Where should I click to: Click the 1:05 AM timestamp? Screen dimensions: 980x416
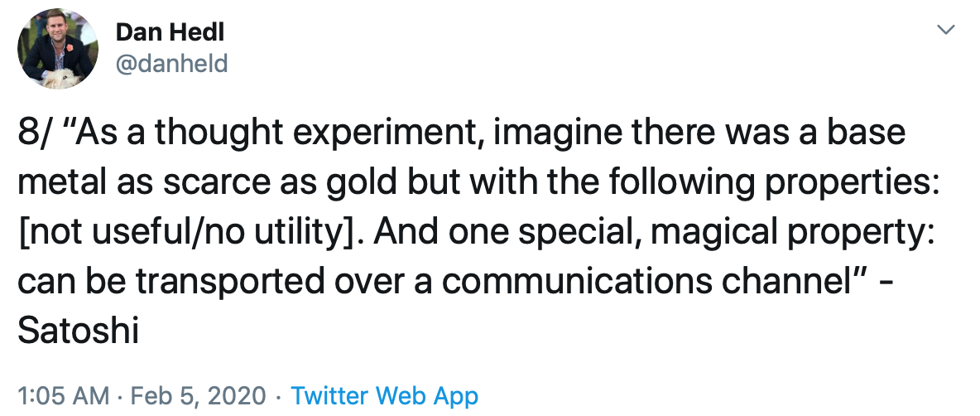[x=63, y=396]
